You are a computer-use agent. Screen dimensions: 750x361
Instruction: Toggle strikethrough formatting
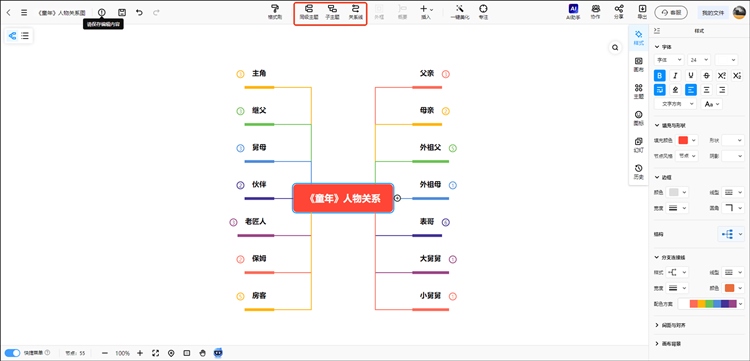click(x=706, y=76)
